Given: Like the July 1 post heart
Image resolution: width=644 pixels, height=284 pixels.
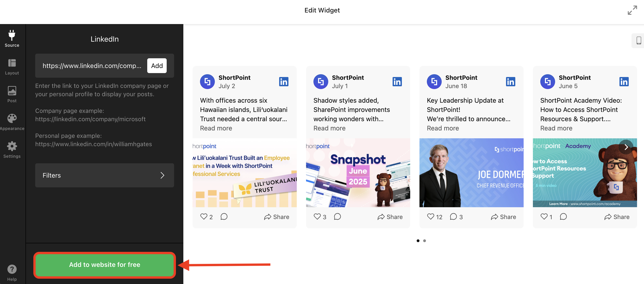Looking at the screenshot, I should point(317,216).
